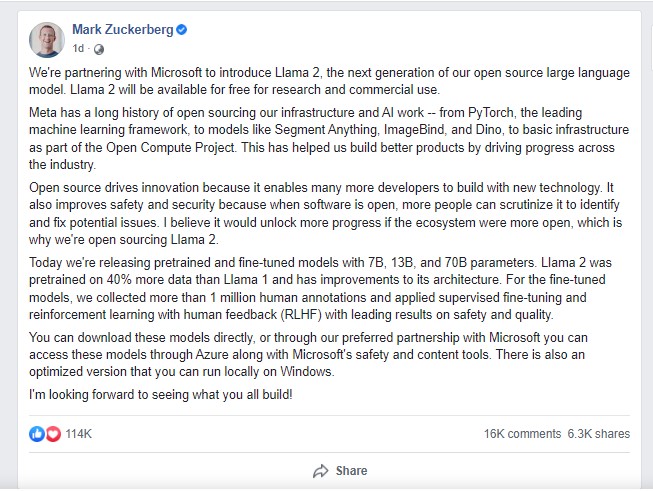
Task: Click the "You can download these models" paragraph
Action: (x=308, y=354)
